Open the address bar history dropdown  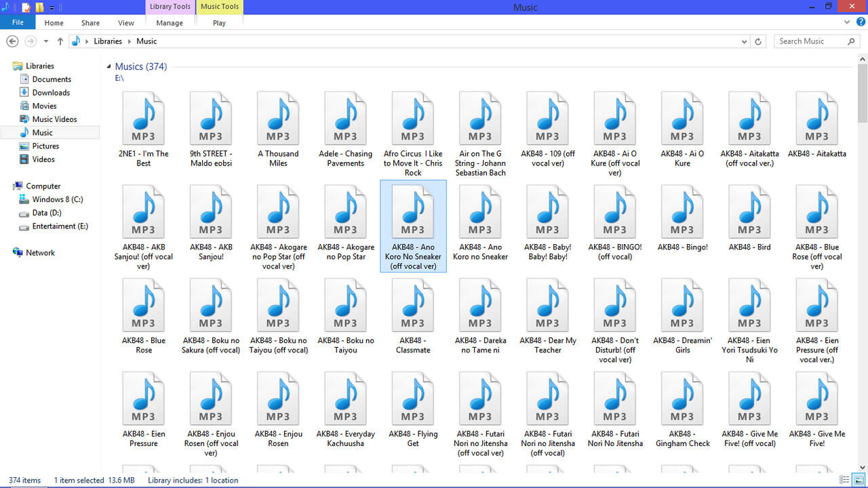click(x=745, y=41)
